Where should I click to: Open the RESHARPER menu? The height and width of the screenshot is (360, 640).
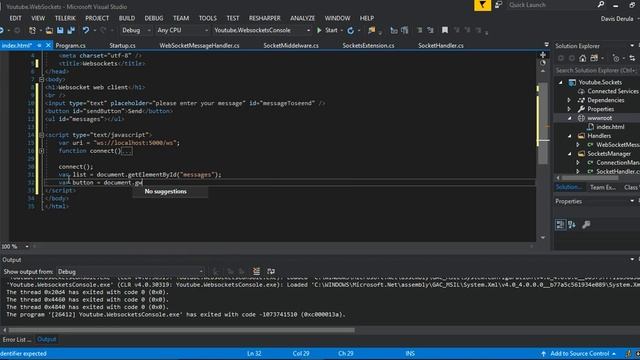click(264, 18)
